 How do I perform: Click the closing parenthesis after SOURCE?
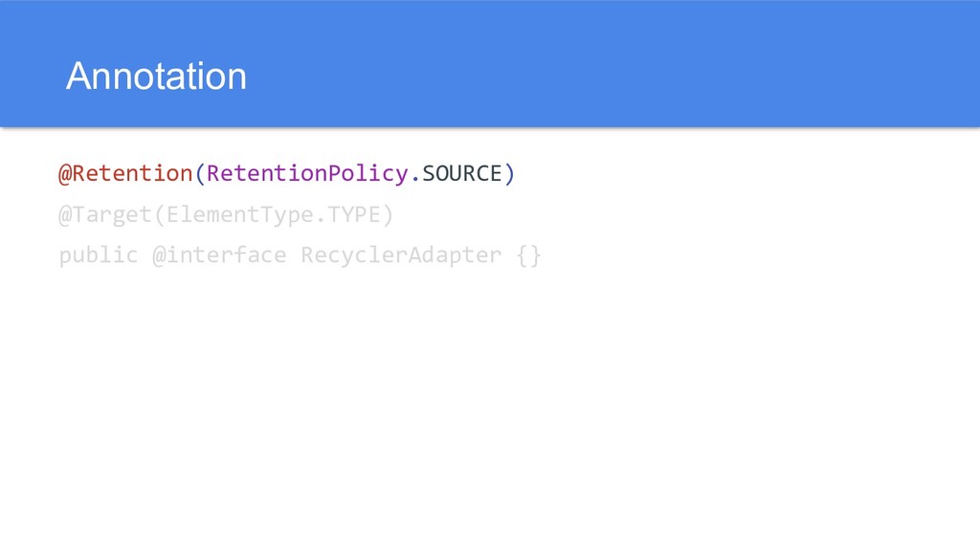pos(509,174)
